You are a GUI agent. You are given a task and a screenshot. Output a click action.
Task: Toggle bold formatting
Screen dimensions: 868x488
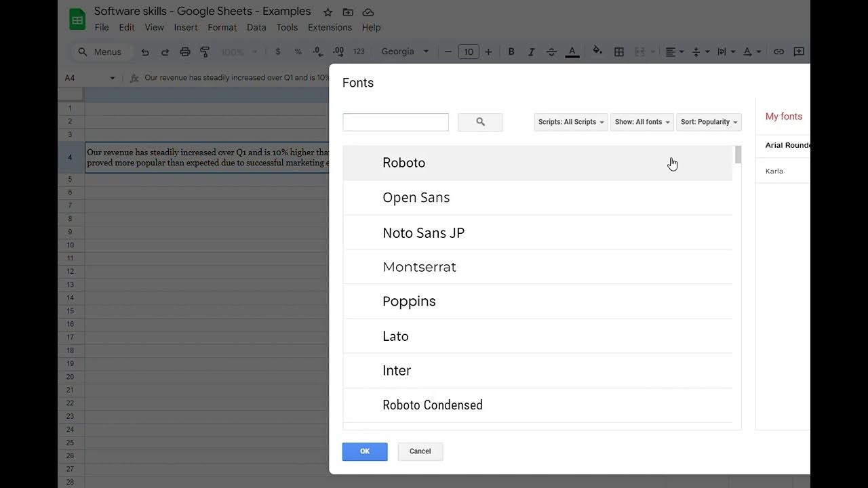click(x=511, y=52)
